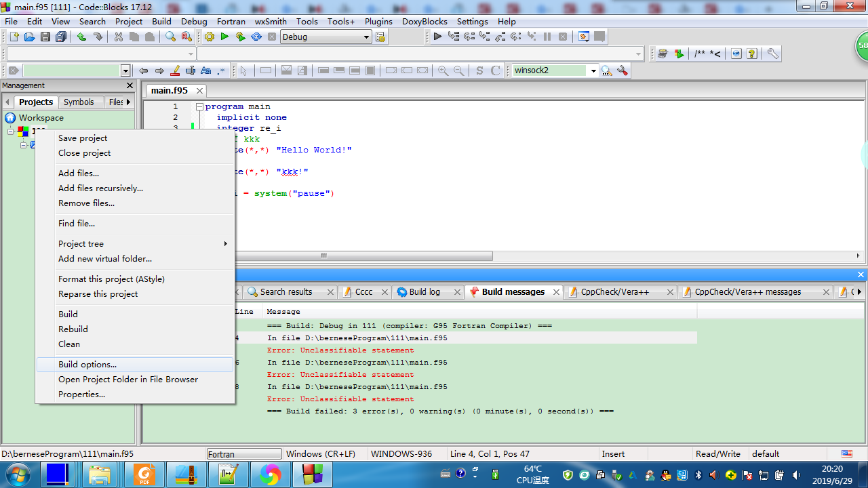Click the DoxyBlocks extract documentation icon
This screenshot has width=868, height=488.
679,54
